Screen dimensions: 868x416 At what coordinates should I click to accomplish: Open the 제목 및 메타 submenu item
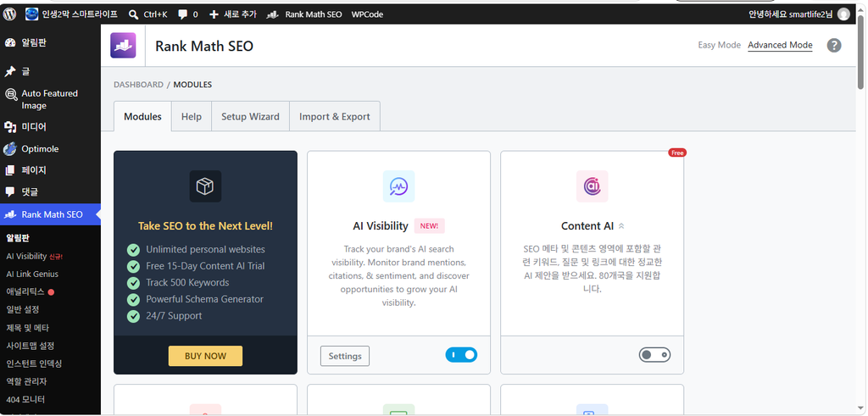coord(28,328)
